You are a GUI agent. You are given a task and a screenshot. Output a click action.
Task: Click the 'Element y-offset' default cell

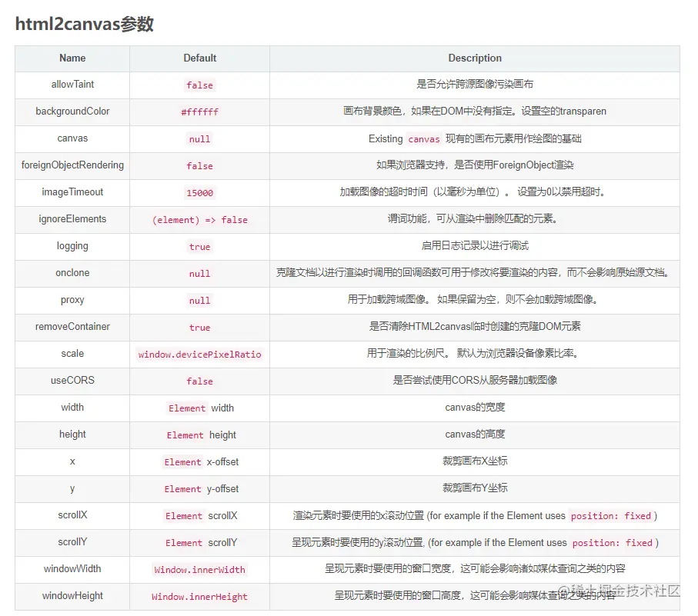point(200,489)
